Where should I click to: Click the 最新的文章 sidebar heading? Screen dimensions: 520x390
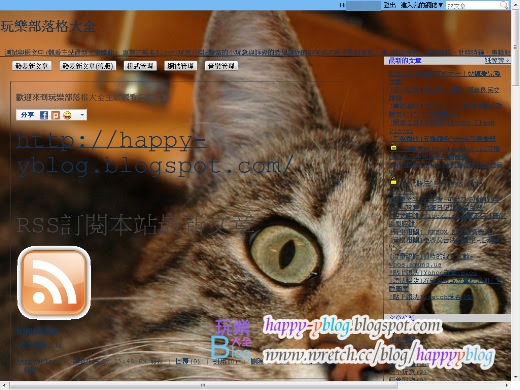coord(405,61)
